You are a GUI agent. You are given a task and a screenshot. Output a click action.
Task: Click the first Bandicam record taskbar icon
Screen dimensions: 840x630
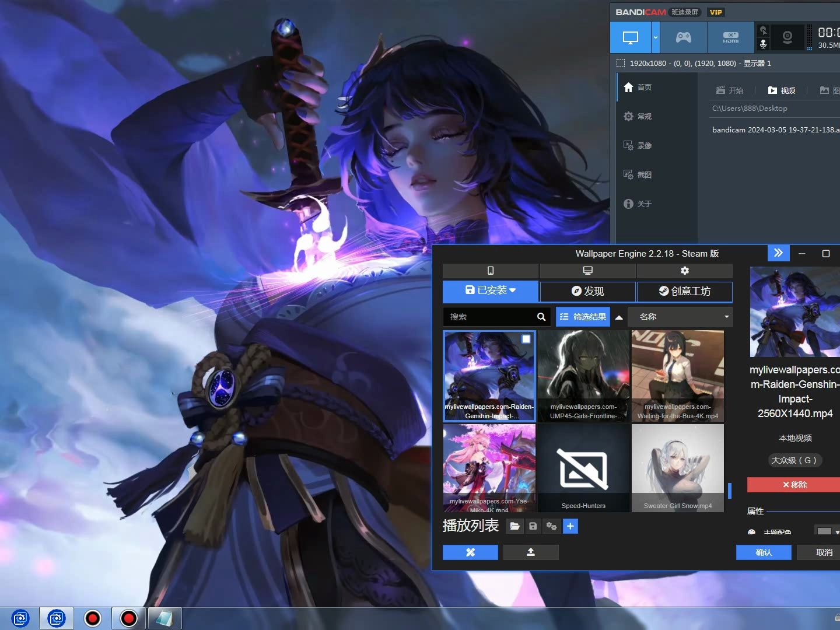point(93,618)
